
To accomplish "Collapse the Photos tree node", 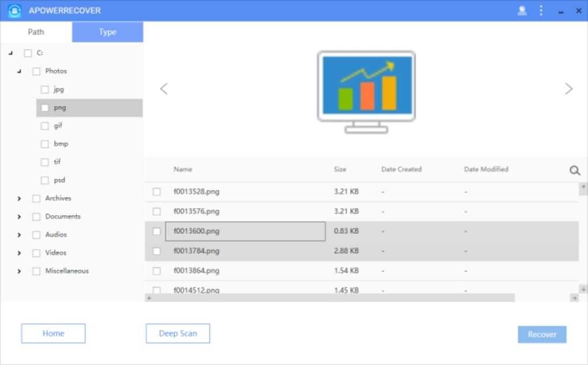I will [19, 72].
